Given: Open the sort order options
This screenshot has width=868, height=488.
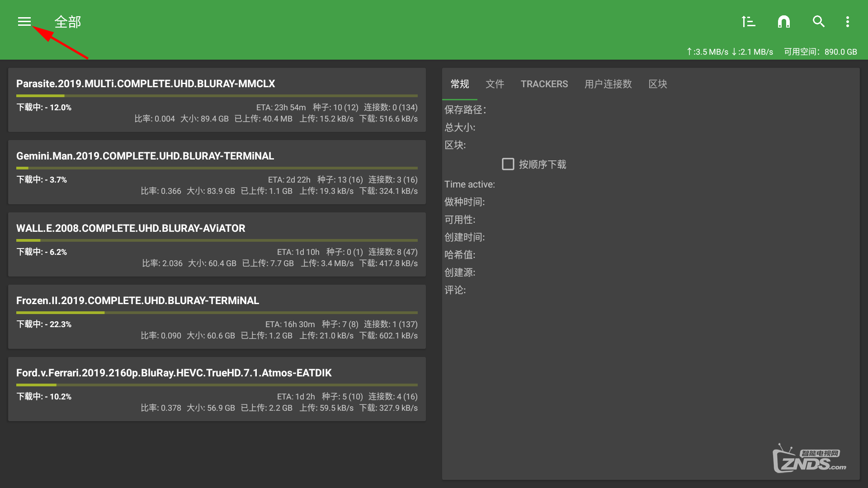Looking at the screenshot, I should point(748,22).
